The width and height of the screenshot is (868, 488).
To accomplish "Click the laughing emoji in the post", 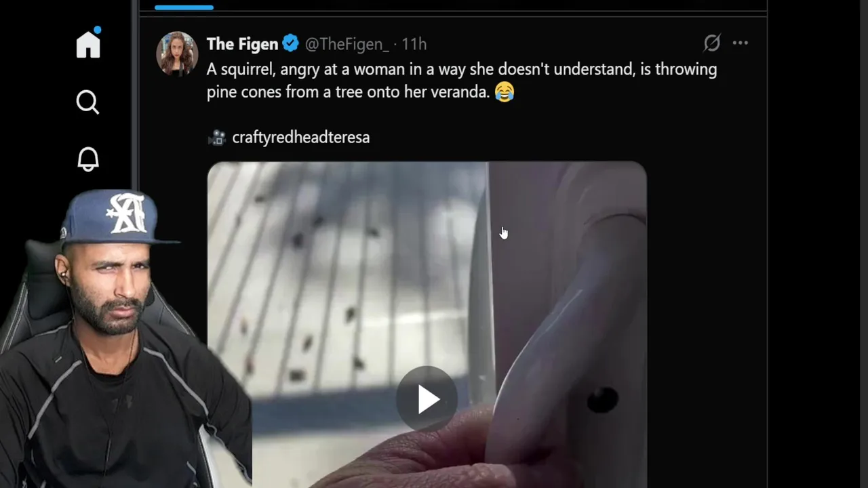I will click(x=505, y=91).
